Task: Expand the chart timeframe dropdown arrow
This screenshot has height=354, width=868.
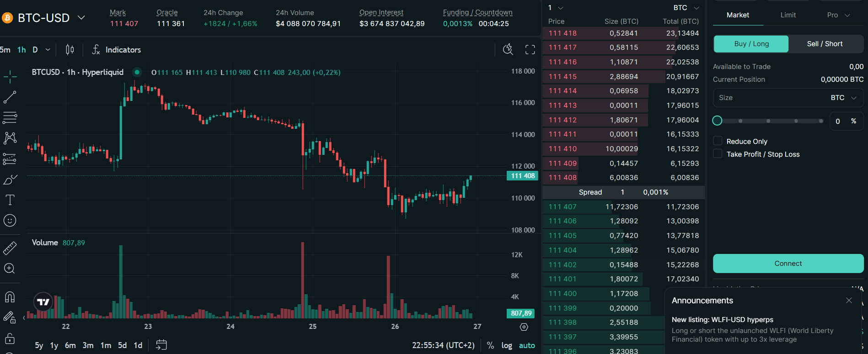Action: click(48, 49)
